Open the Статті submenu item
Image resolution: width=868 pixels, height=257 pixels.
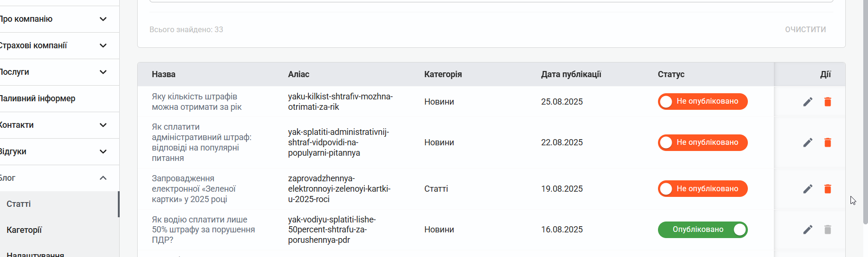click(59, 204)
